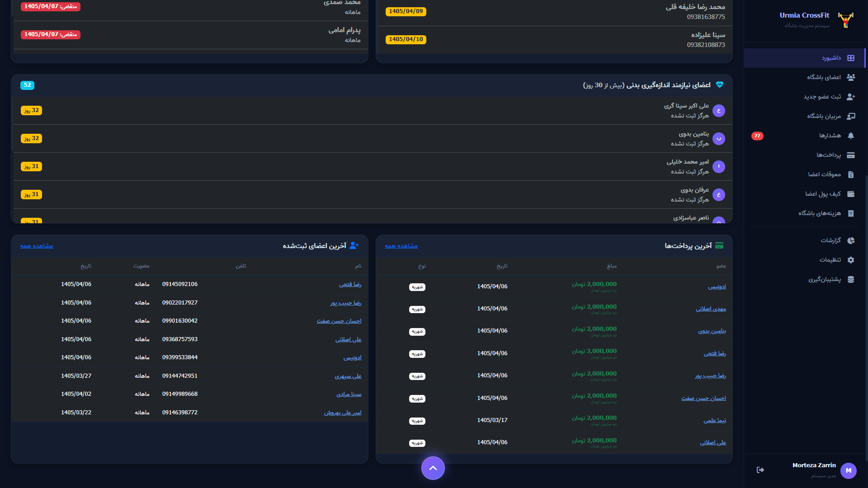Open نیما علمی payment member link

point(715,420)
